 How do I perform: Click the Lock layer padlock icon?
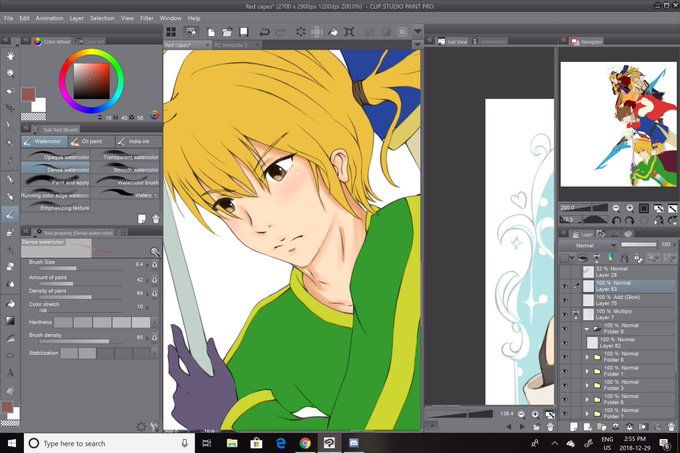[x=624, y=258]
